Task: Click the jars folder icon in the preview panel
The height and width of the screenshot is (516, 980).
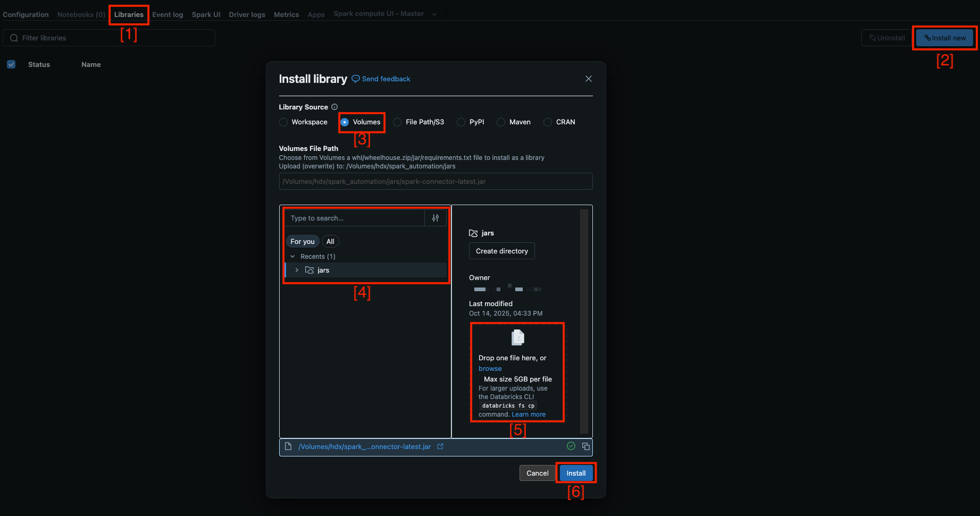Action: point(473,233)
